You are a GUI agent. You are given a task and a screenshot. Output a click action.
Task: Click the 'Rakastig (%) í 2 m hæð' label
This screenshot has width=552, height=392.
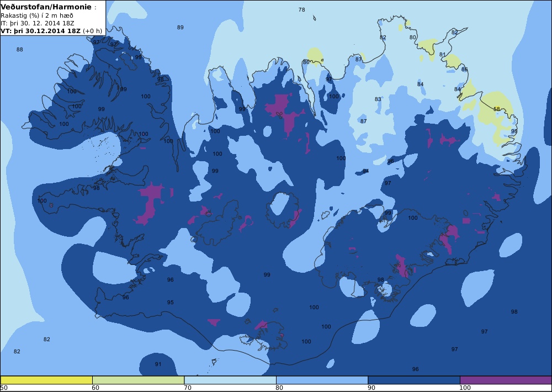click(37, 15)
